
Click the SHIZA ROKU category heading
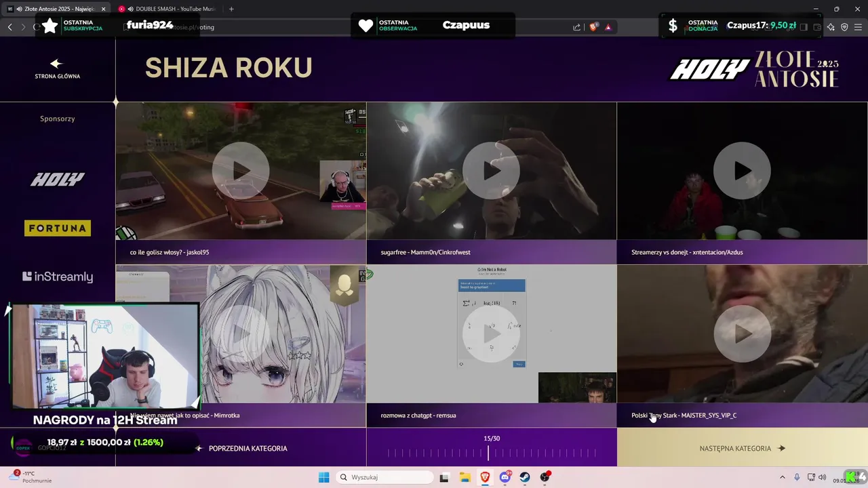click(x=229, y=68)
